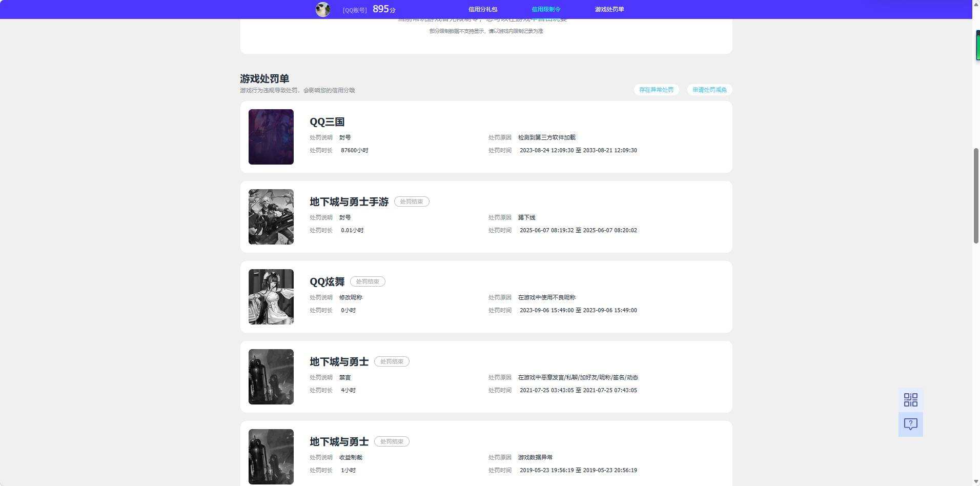This screenshot has height=486, width=980.
Task: Click the page's vertical scrollbar thumb
Action: pyautogui.click(x=976, y=195)
